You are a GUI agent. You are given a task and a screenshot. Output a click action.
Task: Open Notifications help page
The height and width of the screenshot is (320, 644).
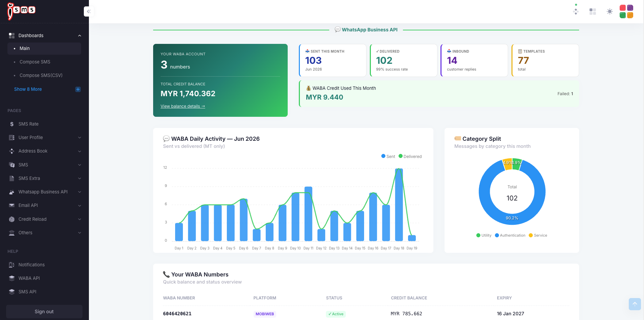44,265
